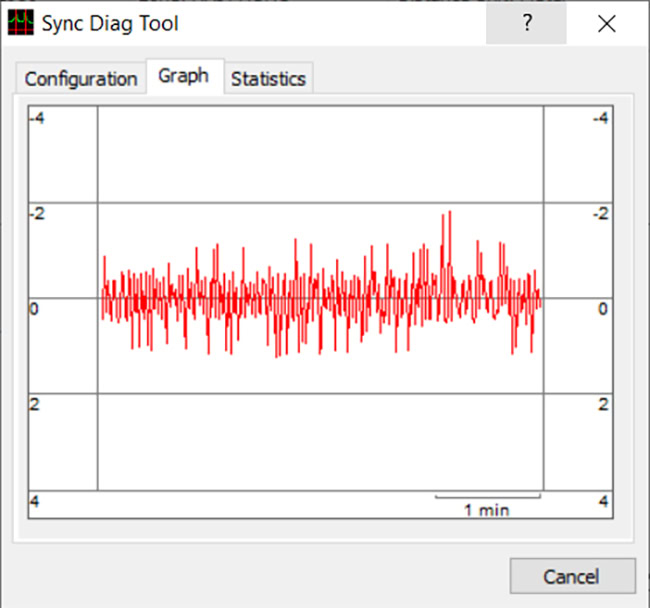Click the question mark help button
The width and height of the screenshot is (650, 608).
pos(526,23)
